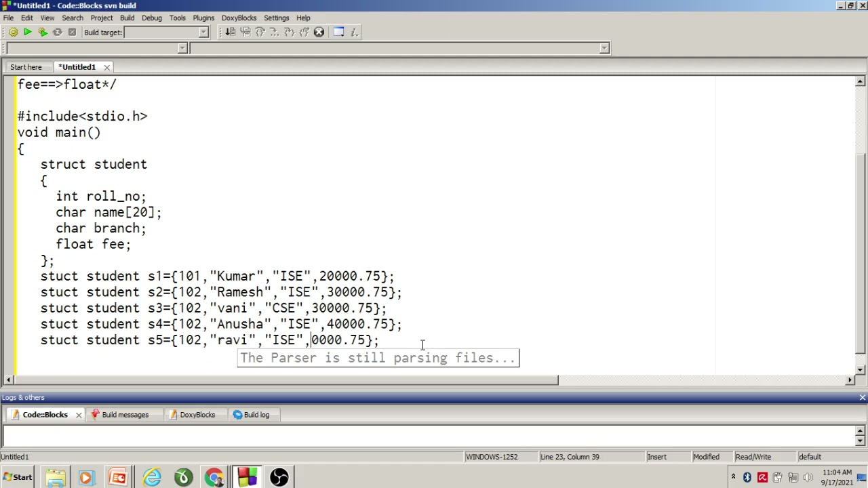868x488 pixels.
Task: Click the editor vertical scrollbar thumb
Action: click(860, 254)
